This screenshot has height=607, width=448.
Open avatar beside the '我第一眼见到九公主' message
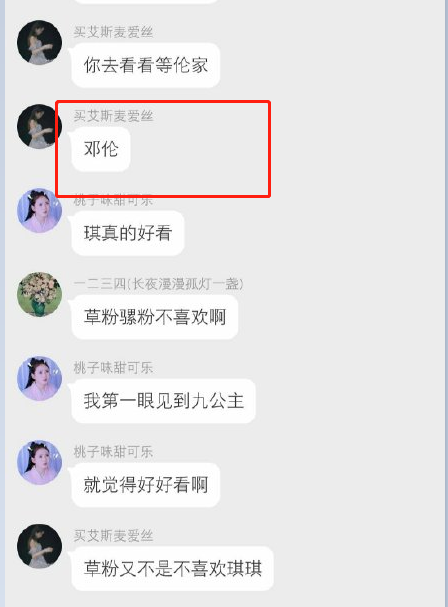(39, 378)
